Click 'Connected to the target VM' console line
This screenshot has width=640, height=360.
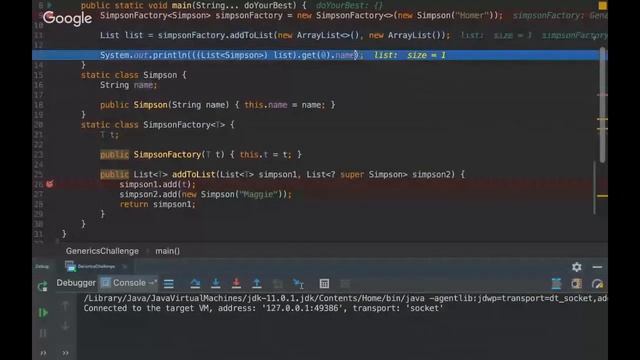[x=263, y=308]
